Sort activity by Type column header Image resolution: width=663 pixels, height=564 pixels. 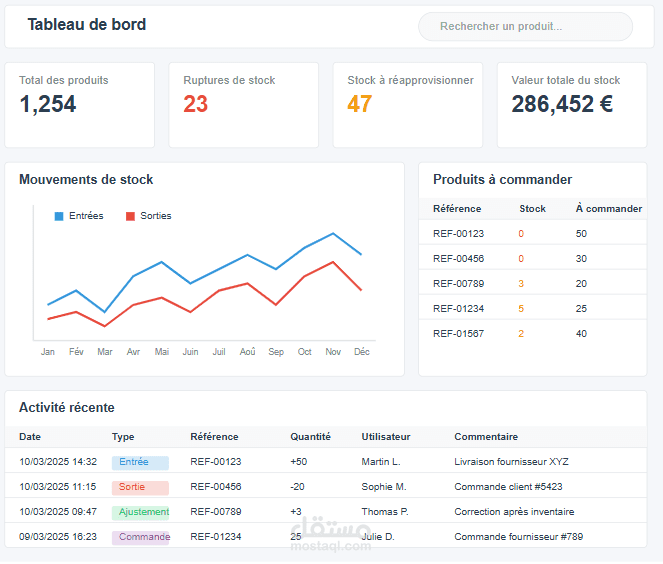click(x=123, y=437)
